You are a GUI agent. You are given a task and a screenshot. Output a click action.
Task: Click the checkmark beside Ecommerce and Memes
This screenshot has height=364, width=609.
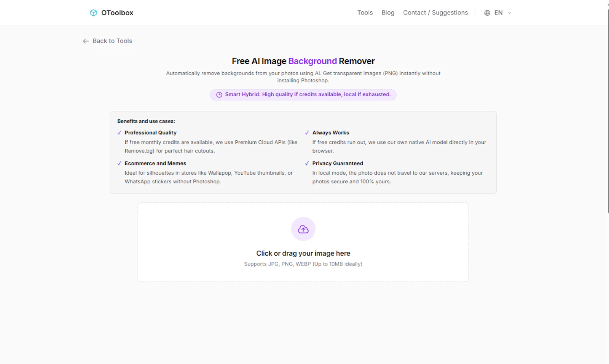coord(120,164)
